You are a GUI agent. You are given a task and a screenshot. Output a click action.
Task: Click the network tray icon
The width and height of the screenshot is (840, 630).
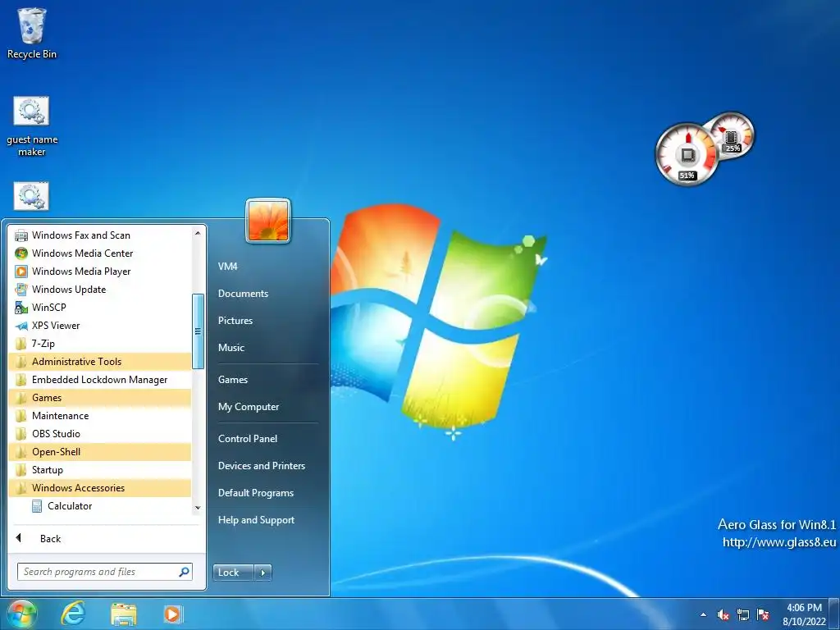(x=743, y=614)
